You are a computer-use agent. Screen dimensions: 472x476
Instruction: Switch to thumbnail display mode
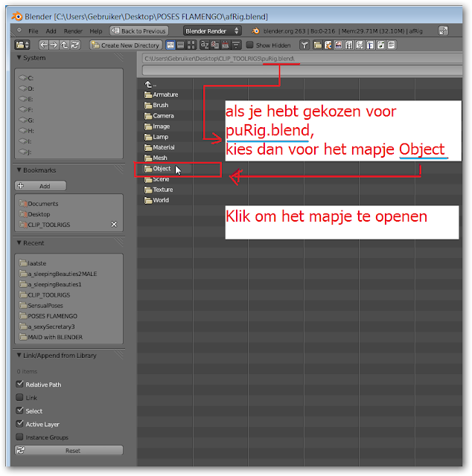pyautogui.click(x=191, y=45)
